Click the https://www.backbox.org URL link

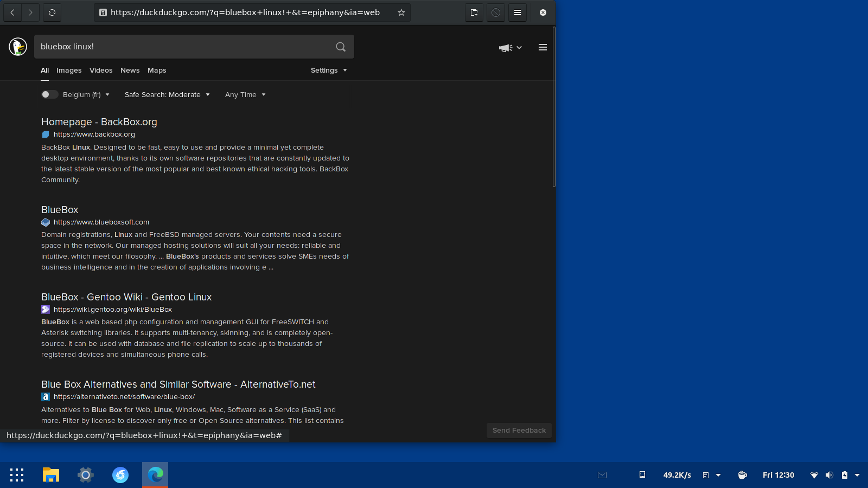click(94, 134)
